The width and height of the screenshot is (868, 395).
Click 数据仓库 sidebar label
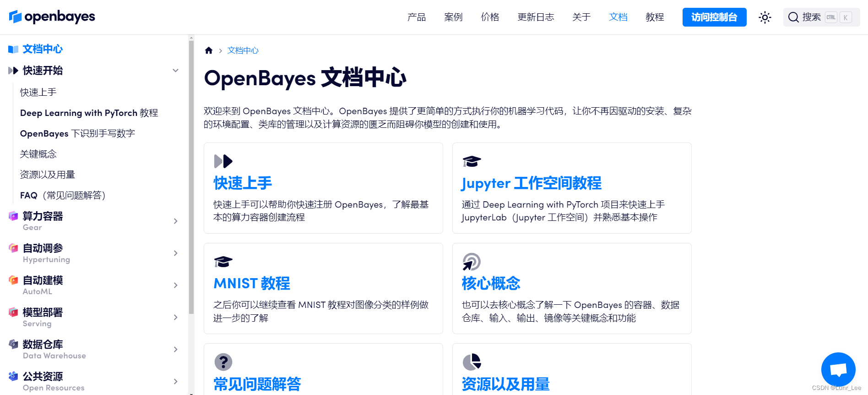43,344
